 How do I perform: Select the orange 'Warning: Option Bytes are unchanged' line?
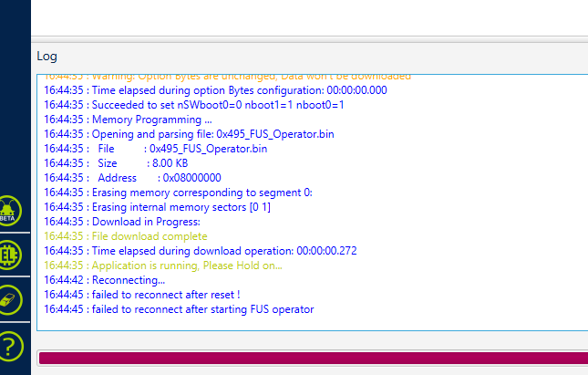227,77
